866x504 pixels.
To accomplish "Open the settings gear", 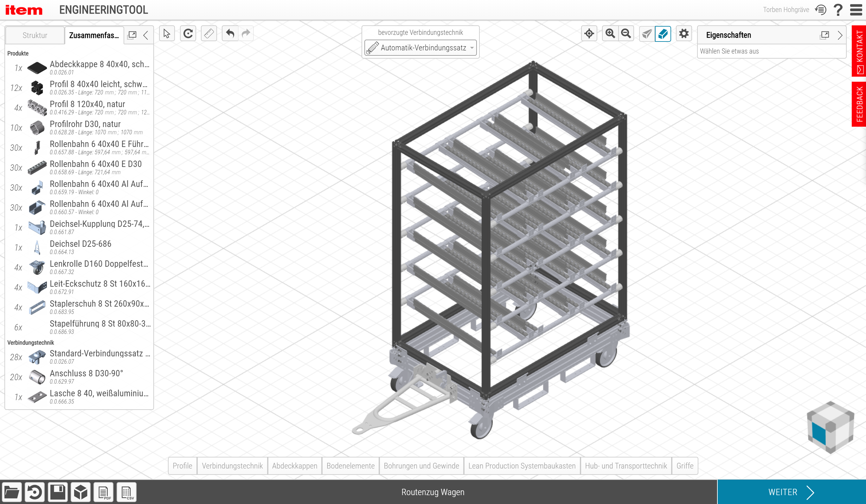I will click(x=683, y=34).
